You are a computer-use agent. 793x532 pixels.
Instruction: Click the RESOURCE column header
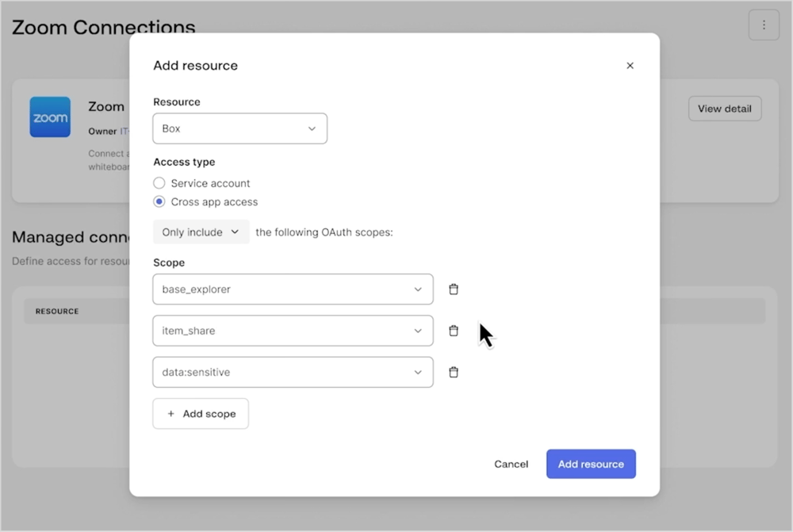(56, 311)
